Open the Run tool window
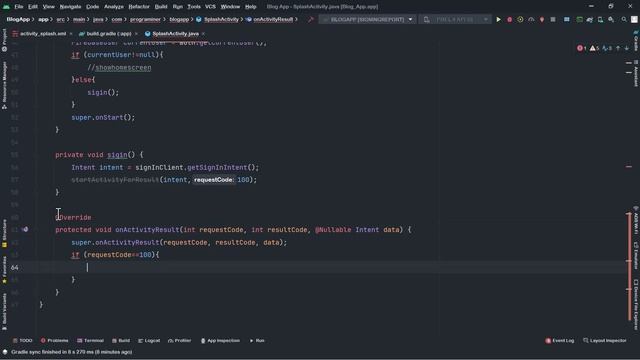The image size is (640, 360). click(x=257, y=340)
